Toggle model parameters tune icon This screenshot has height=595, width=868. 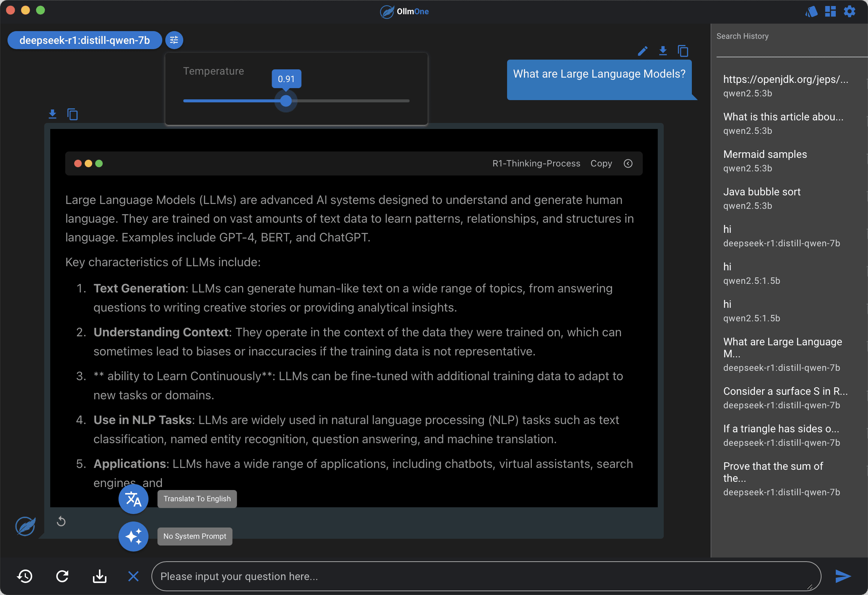tap(174, 40)
